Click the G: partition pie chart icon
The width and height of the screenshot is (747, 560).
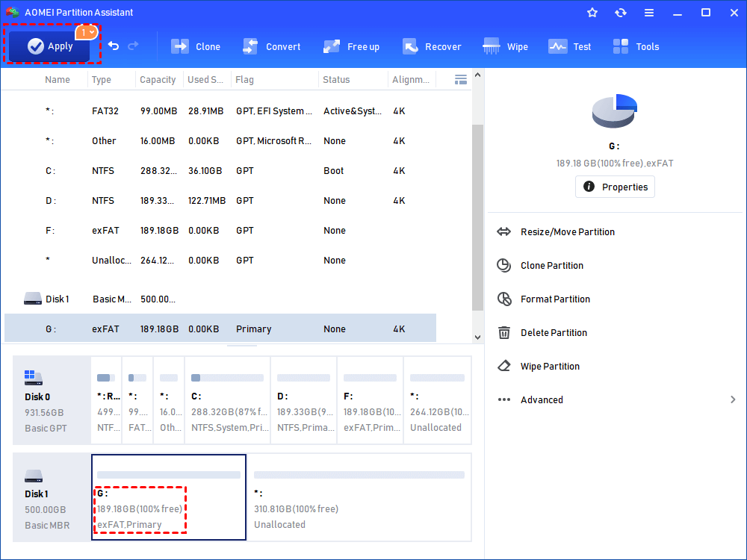point(615,111)
